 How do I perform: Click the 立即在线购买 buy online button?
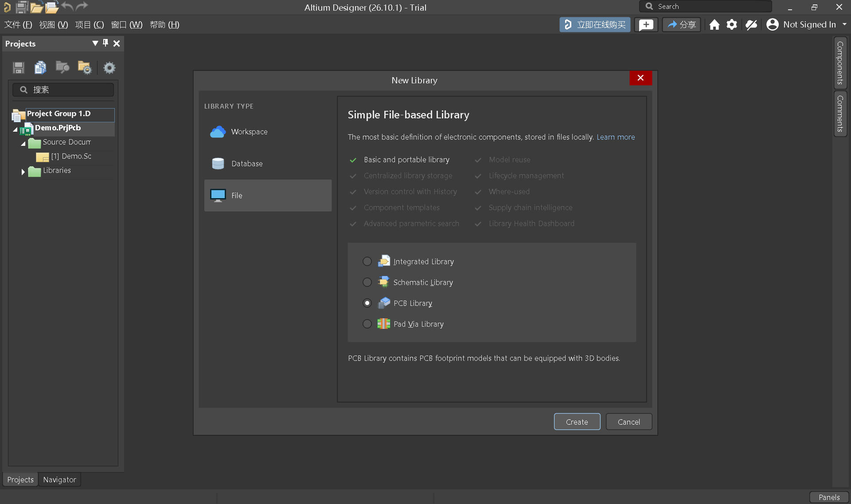tap(595, 25)
